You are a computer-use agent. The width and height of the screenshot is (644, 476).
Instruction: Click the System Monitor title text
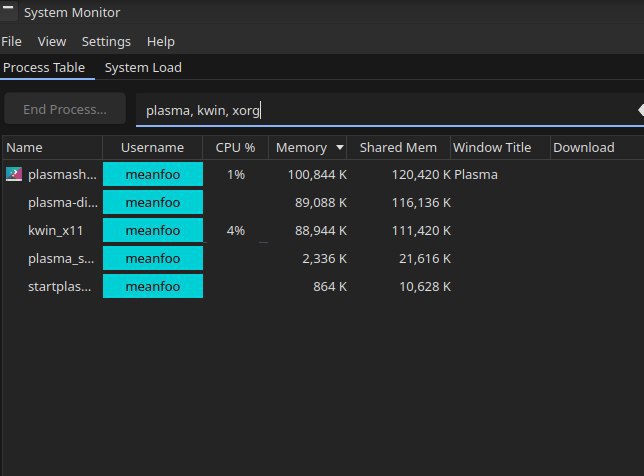[x=72, y=12]
